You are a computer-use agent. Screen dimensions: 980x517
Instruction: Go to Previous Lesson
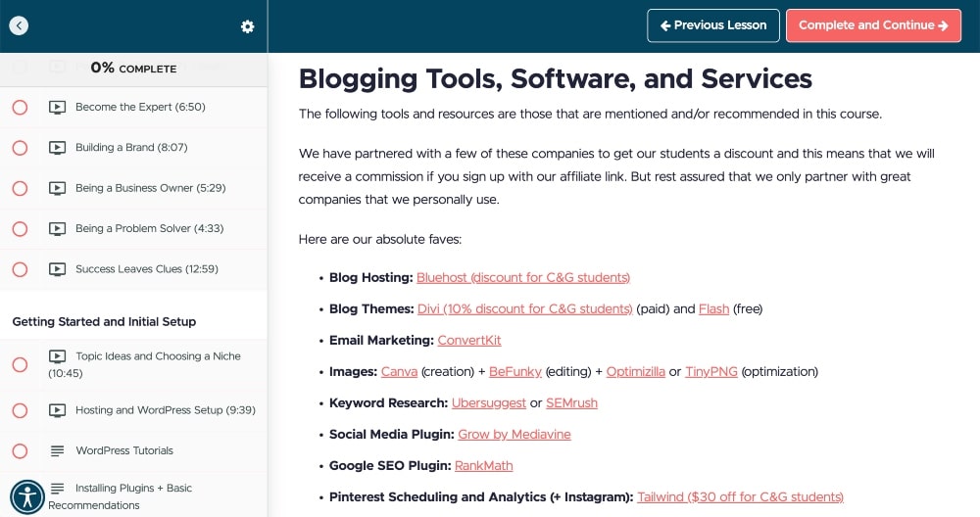pyautogui.click(x=713, y=25)
